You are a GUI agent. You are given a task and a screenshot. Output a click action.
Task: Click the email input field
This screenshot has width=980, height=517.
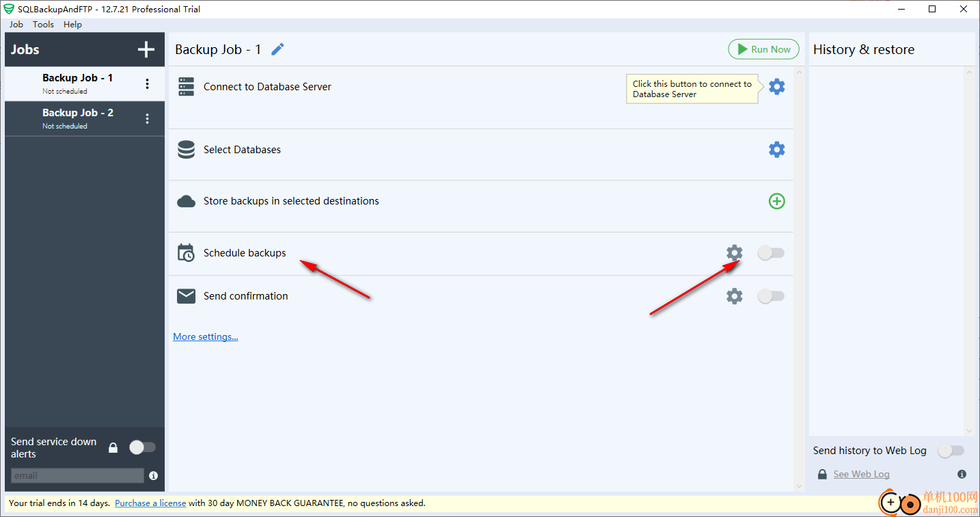[x=77, y=476]
